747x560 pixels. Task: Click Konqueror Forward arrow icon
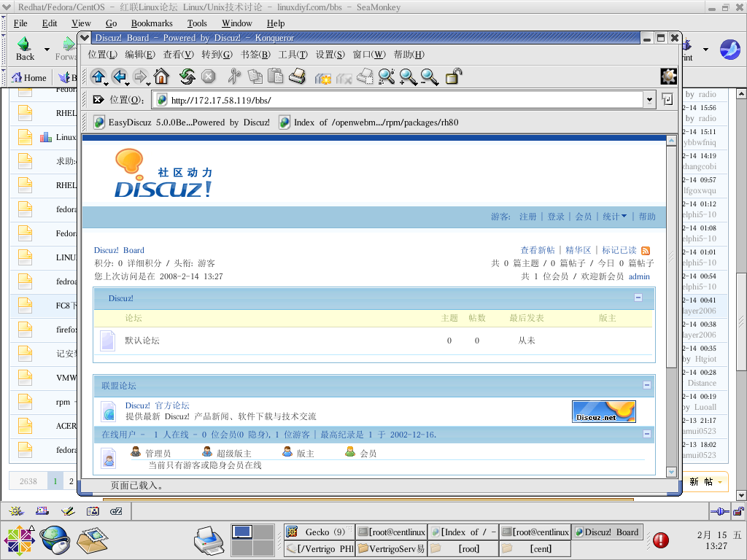140,76
